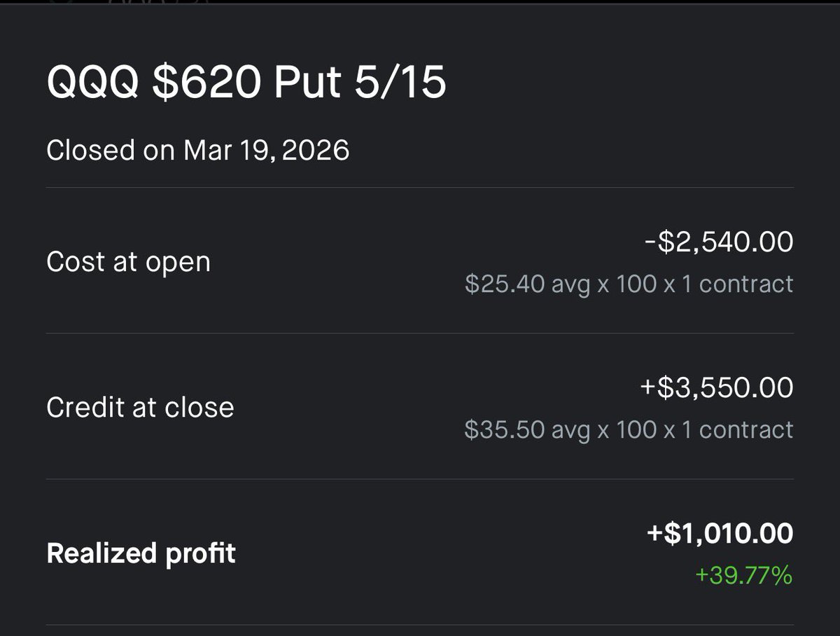The width and height of the screenshot is (840, 636).
Task: Tap the "Cost at open" label
Action: pyautogui.click(x=128, y=262)
